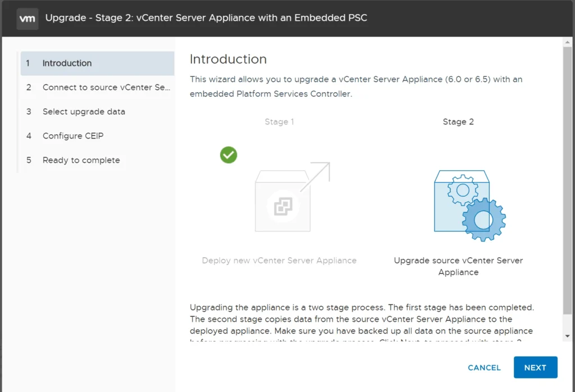Click the scrollbar up arrow

[x=567, y=42]
